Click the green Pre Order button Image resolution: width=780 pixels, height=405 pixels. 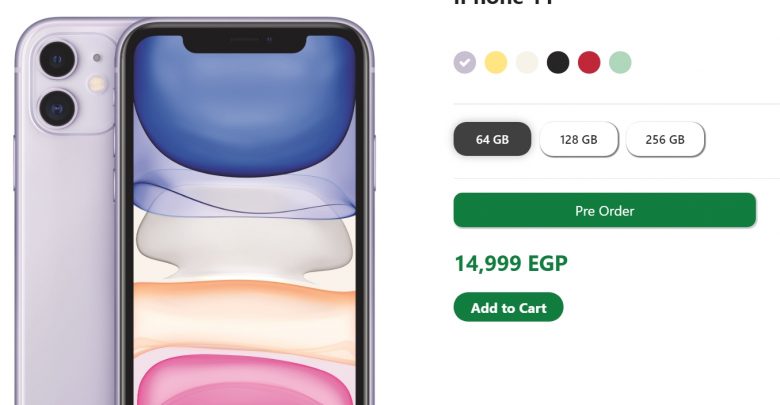(604, 210)
